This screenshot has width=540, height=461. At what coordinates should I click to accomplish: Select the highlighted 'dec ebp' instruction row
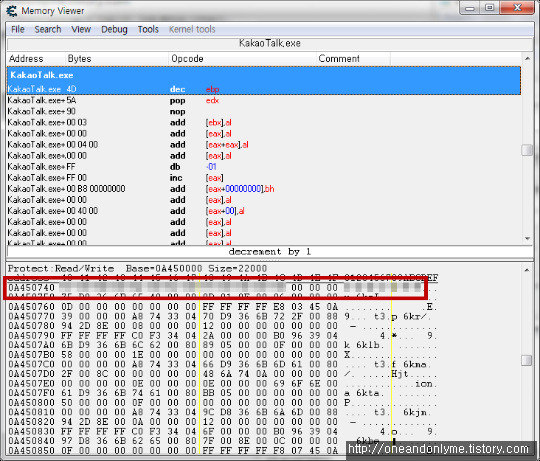coord(264,89)
